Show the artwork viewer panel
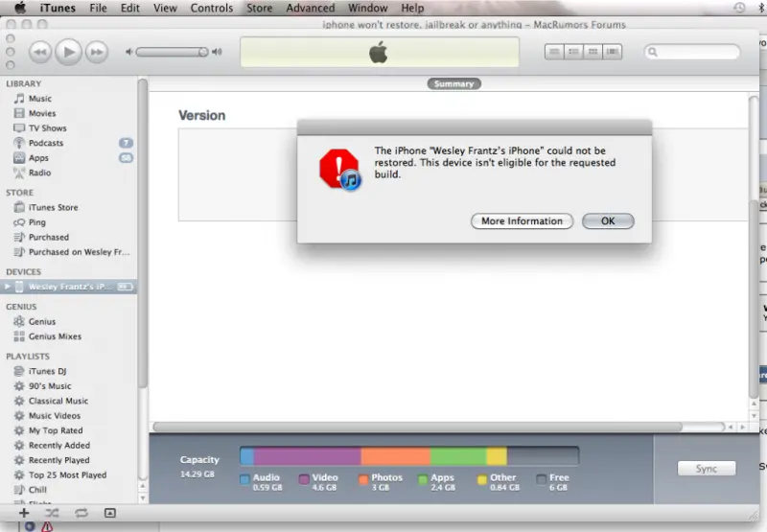Screen dimensions: 767x532 tap(110, 513)
